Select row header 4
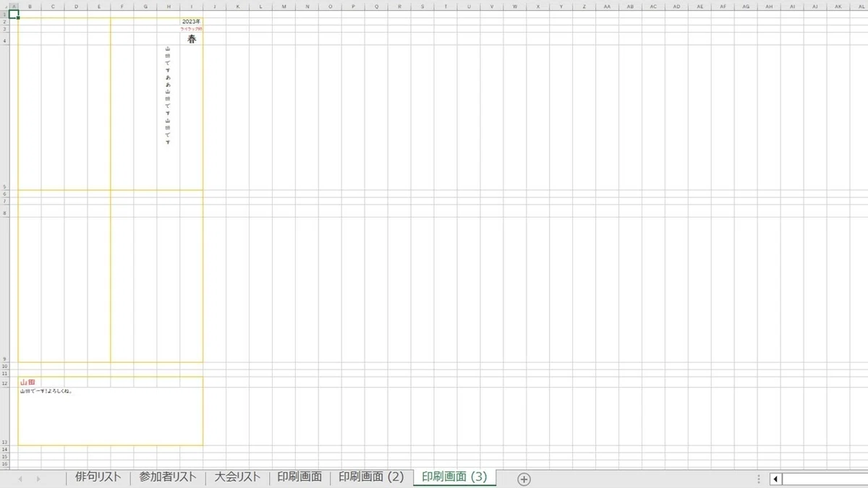Viewport: 868px width, 488px height. pos(4,39)
